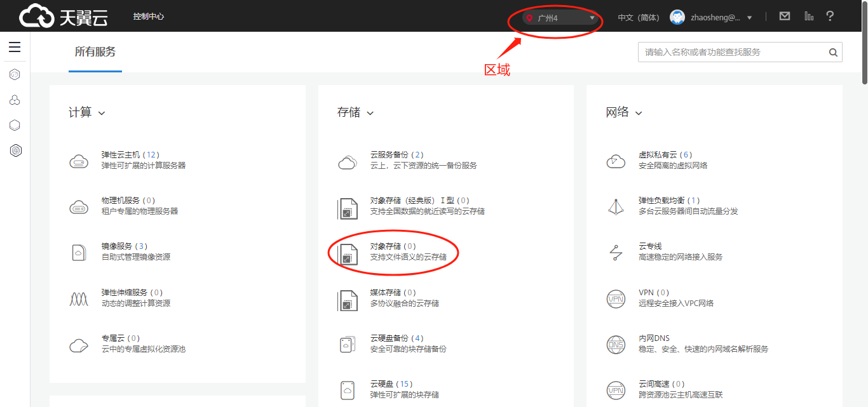The height and width of the screenshot is (407, 868).
Task: Click the 专属云 icon
Action: click(79, 345)
